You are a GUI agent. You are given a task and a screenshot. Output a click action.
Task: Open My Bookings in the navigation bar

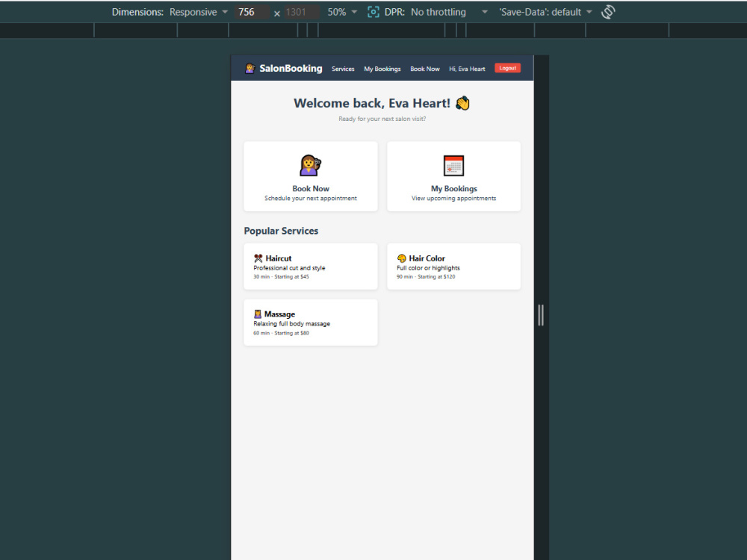pos(382,69)
